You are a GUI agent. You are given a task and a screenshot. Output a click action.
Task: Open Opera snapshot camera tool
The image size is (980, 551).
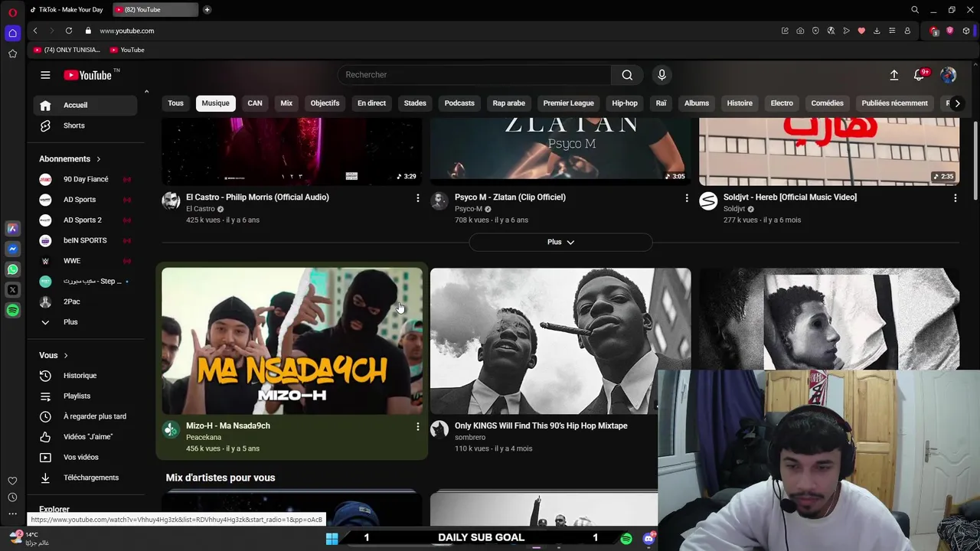[800, 31]
